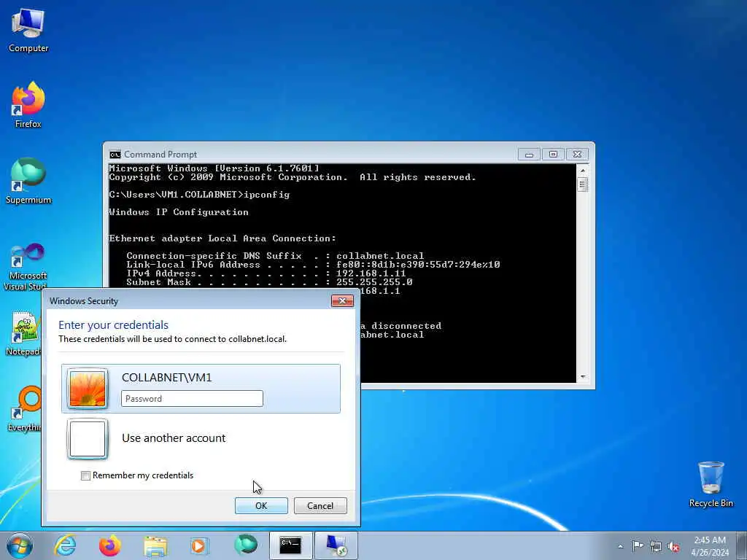The image size is (747, 560).
Task: Open Windows Explorer folder on taskbar
Action: click(155, 545)
